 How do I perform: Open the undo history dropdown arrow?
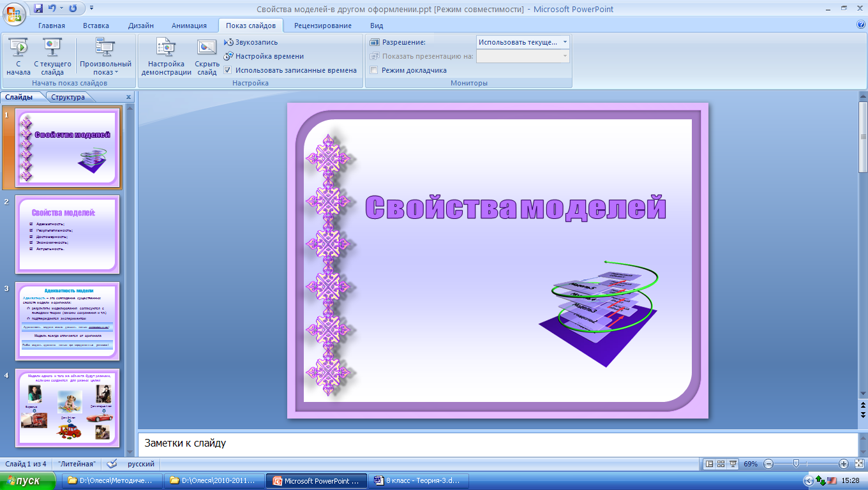61,9
